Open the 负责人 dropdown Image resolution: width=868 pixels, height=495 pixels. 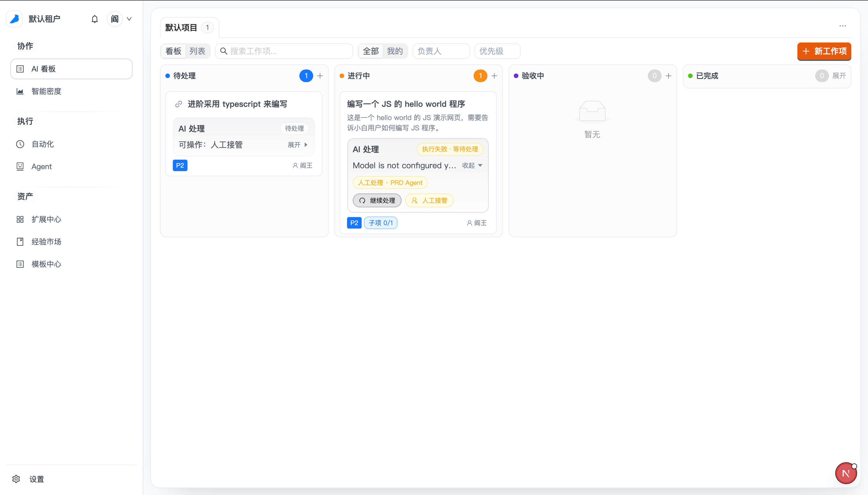click(441, 51)
